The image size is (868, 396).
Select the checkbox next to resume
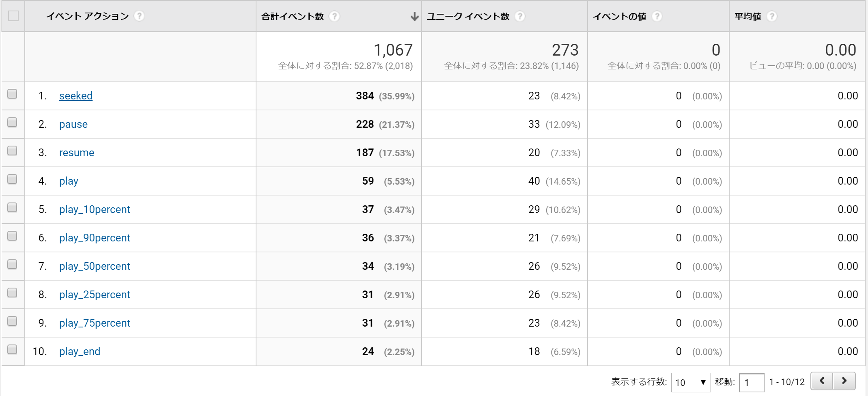(x=12, y=151)
